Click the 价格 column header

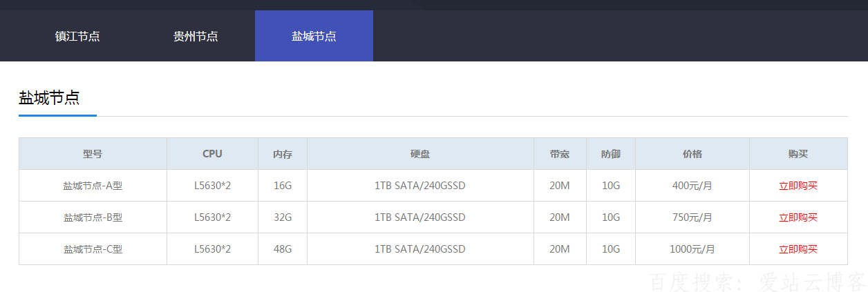click(692, 154)
